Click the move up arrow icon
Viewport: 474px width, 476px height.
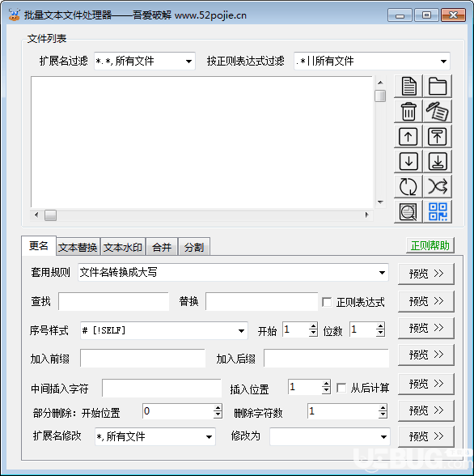[x=408, y=137]
